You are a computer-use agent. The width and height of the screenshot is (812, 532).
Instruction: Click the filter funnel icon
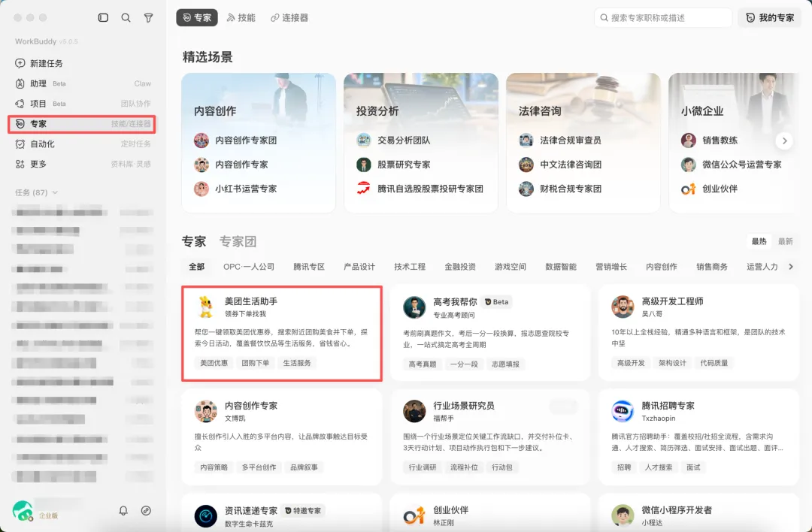tap(149, 17)
